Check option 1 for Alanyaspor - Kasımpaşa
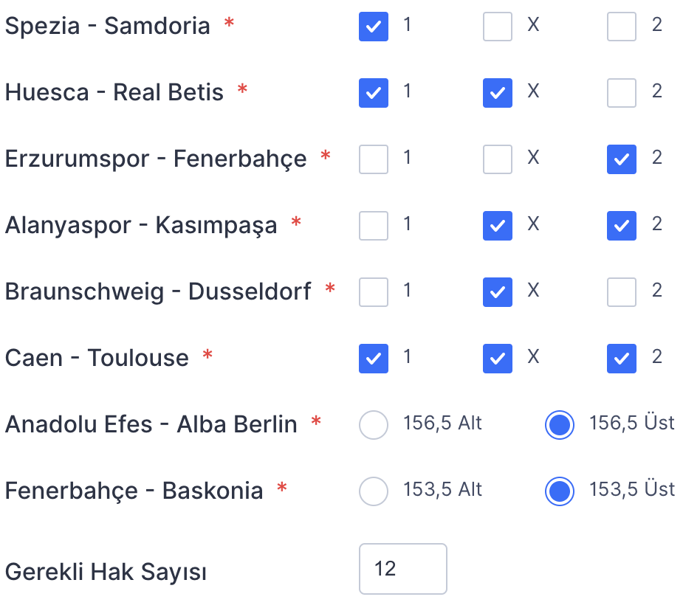Image resolution: width=700 pixels, height=608 pixels. point(373,226)
